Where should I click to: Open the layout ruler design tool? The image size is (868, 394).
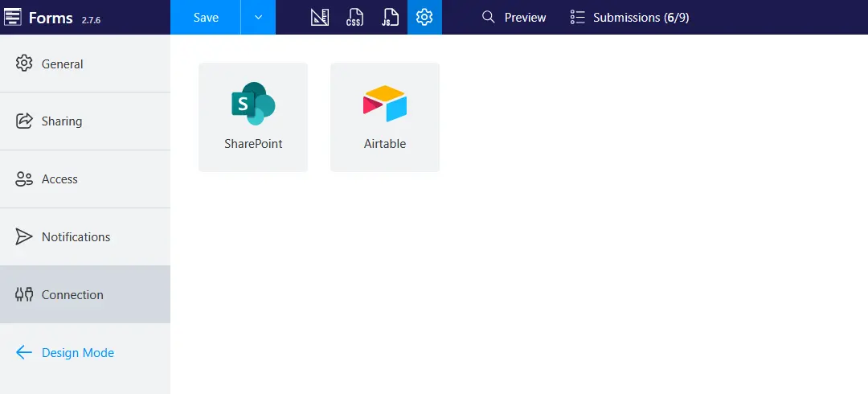pyautogui.click(x=319, y=17)
